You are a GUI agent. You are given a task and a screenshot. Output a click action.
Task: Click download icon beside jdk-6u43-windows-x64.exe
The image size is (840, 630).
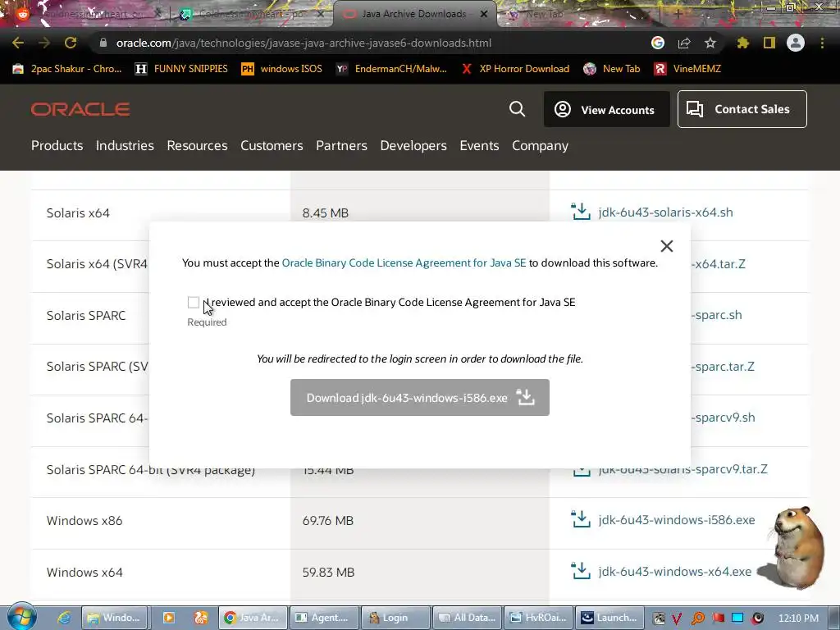pos(581,571)
